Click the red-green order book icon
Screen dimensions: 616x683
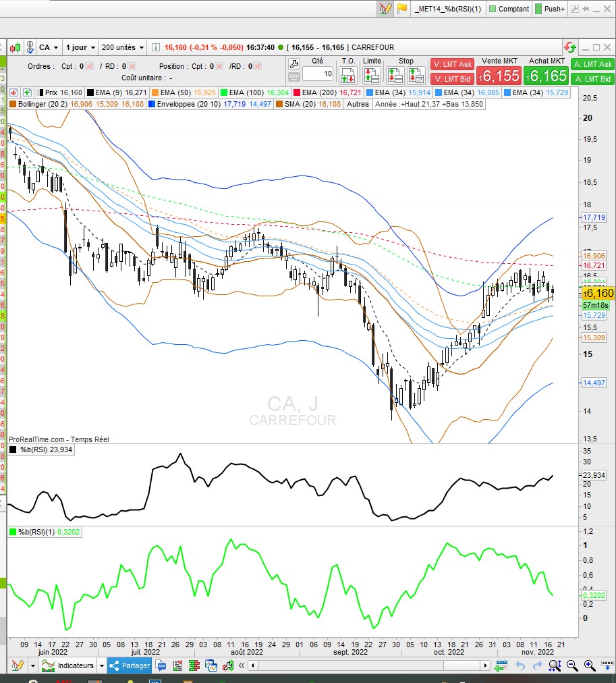coord(194,665)
